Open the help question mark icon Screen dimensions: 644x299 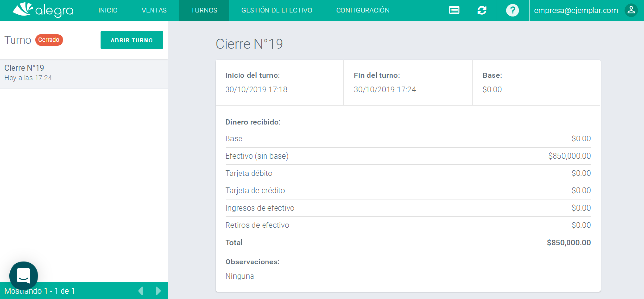click(x=512, y=10)
